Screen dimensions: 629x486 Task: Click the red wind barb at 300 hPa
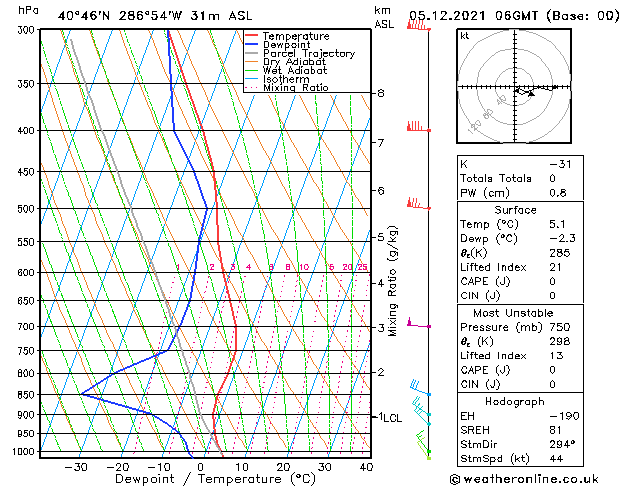(418, 25)
